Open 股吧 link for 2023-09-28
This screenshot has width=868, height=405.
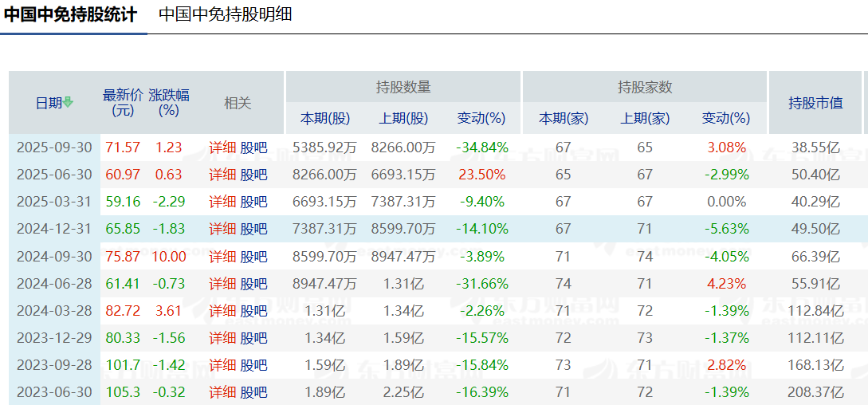point(253,365)
